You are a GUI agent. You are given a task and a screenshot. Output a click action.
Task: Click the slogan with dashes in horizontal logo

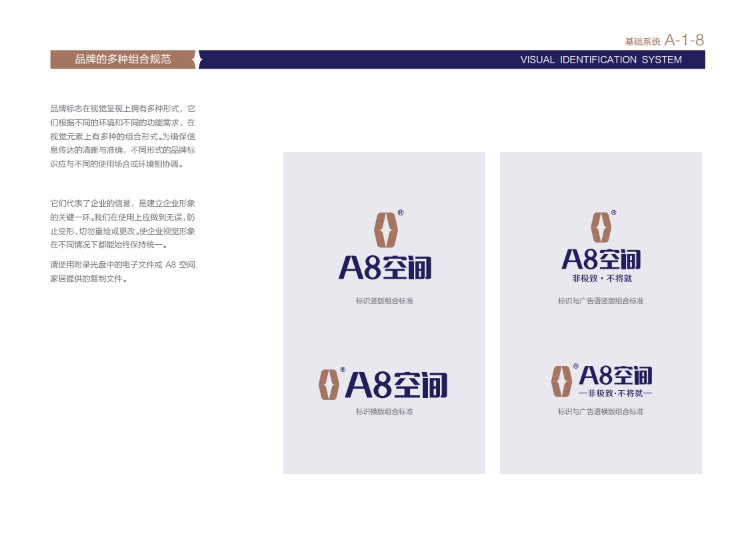click(615, 393)
